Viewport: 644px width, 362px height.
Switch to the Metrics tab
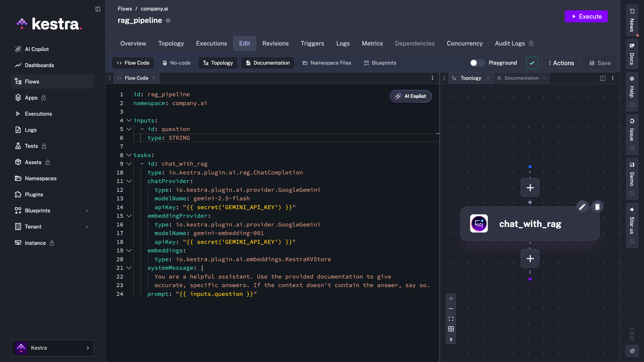pos(372,43)
